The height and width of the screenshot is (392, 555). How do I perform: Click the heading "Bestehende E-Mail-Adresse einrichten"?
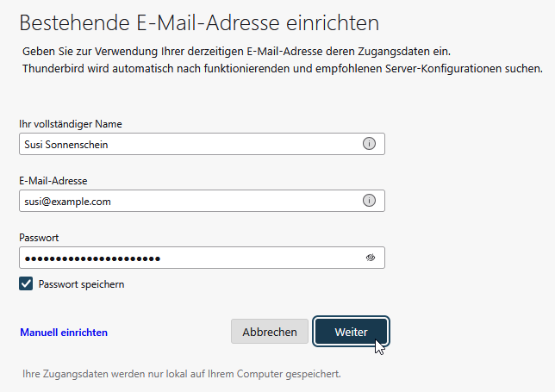(187, 23)
